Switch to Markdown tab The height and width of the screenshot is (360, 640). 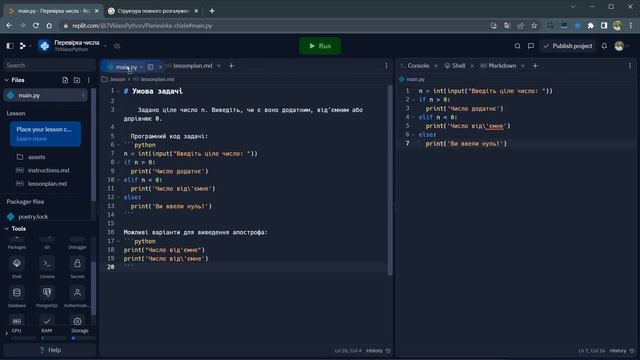coord(502,66)
